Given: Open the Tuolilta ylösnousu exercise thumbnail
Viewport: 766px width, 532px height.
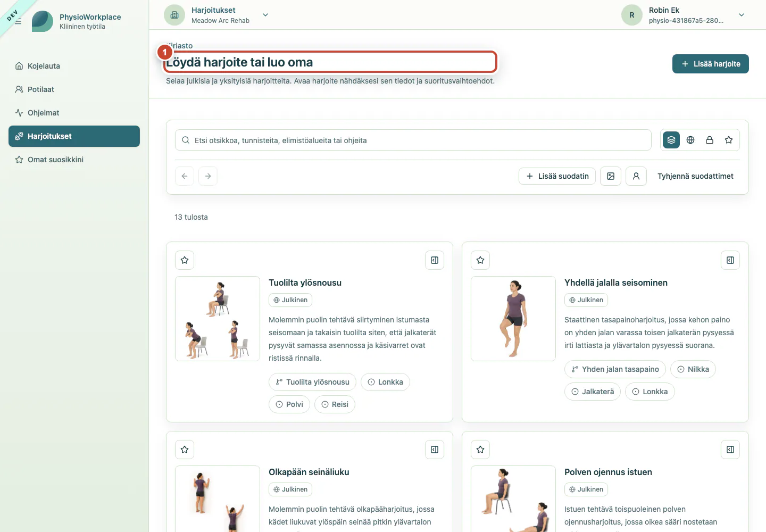Looking at the screenshot, I should pyautogui.click(x=218, y=319).
